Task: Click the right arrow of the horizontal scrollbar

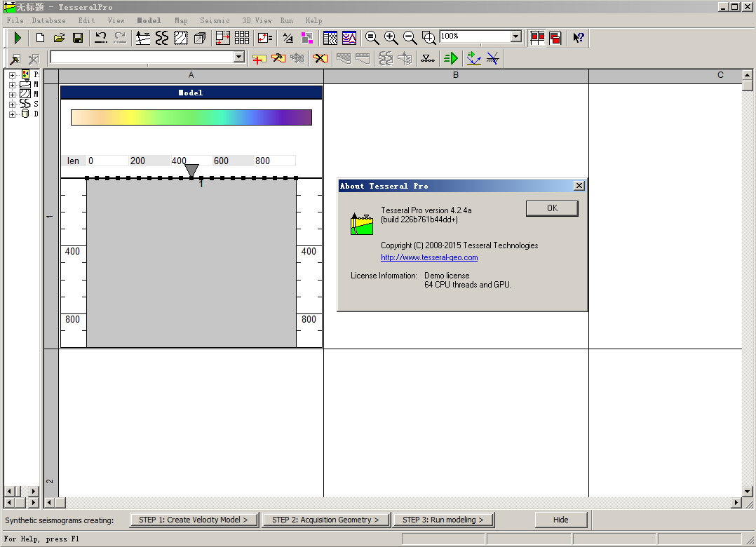Action: coord(736,503)
